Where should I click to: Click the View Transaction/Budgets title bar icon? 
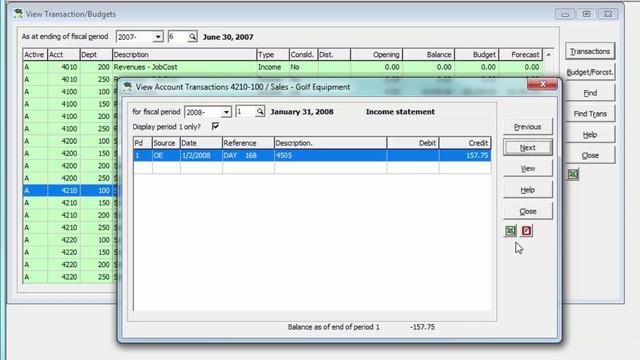click(18, 13)
